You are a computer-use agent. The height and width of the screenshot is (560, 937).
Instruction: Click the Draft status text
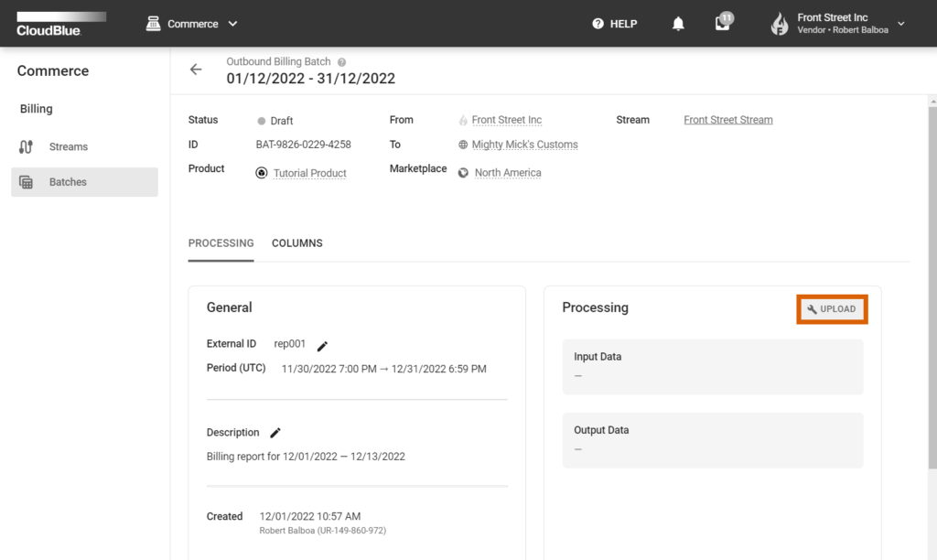pyautogui.click(x=282, y=121)
